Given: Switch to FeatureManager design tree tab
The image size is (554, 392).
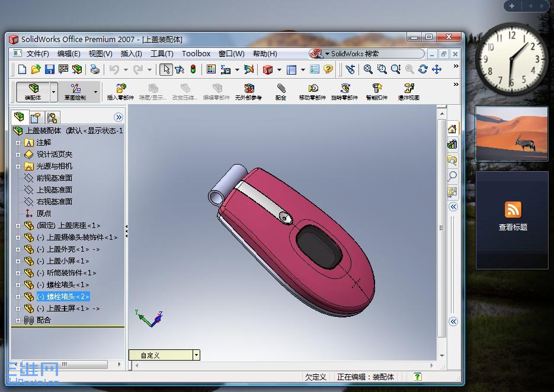Looking at the screenshot, I should [19, 117].
